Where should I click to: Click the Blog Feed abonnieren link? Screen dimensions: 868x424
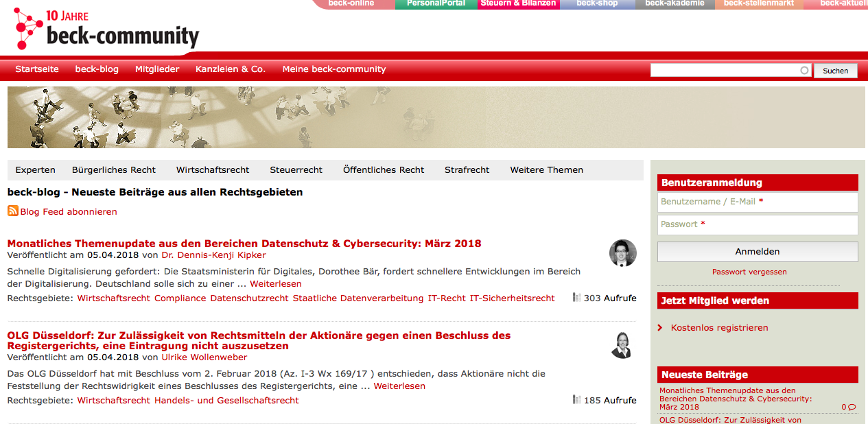[x=69, y=212]
